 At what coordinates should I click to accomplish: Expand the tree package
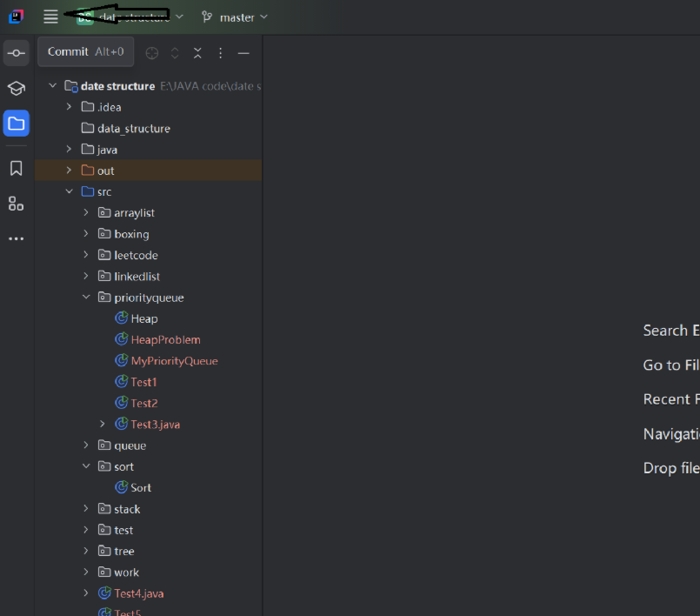(86, 551)
